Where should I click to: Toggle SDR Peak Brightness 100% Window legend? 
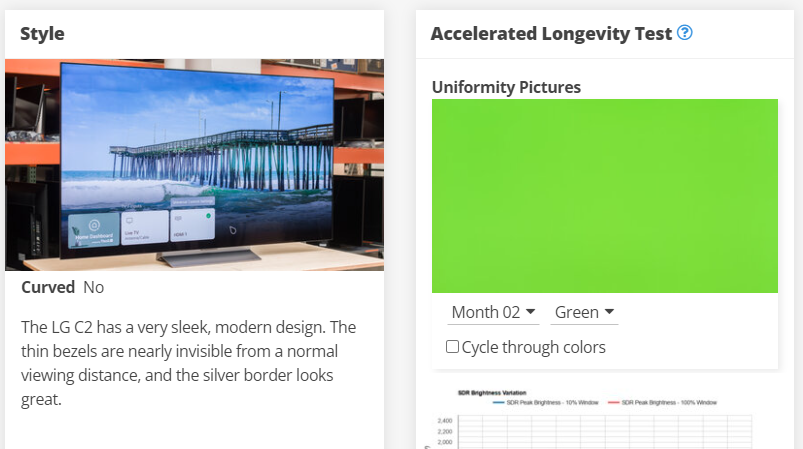(662, 402)
